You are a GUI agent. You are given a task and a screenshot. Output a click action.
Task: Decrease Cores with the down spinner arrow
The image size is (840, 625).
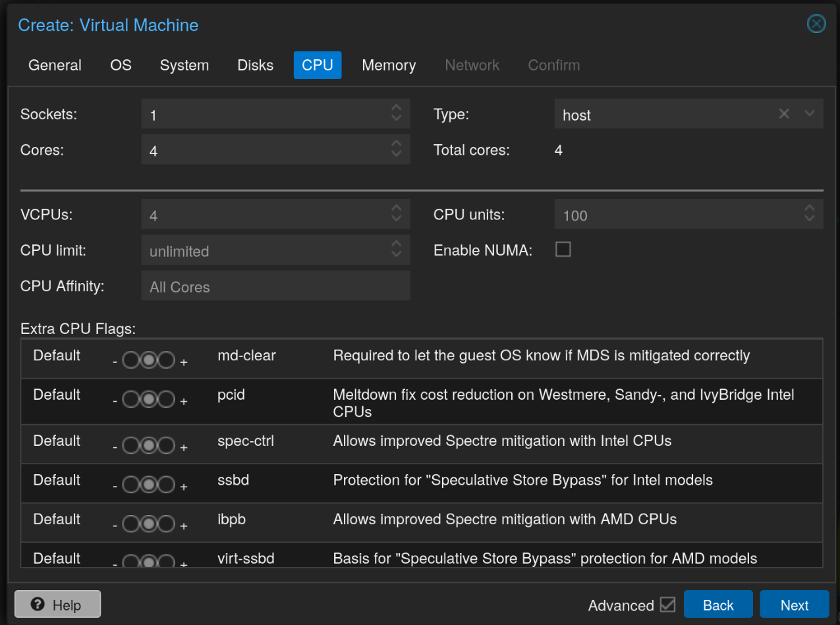[x=396, y=154]
